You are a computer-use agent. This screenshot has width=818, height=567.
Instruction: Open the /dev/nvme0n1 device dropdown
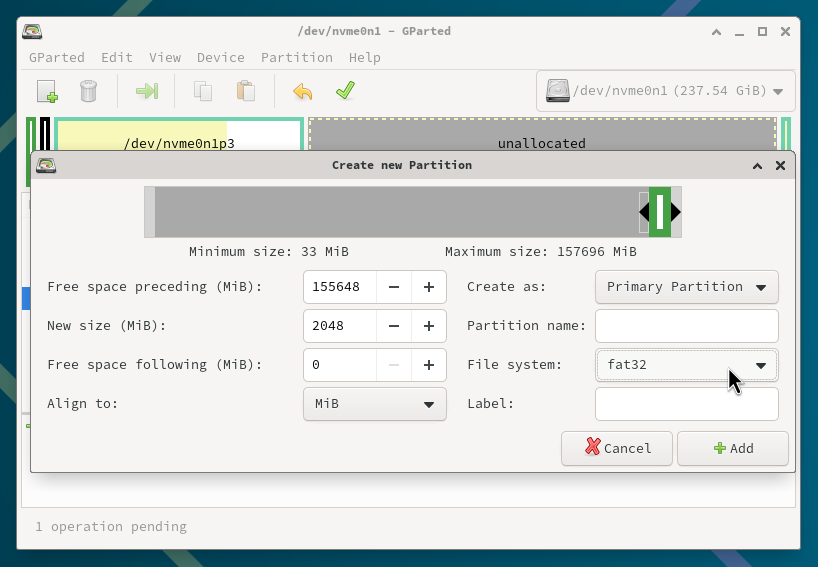coord(666,91)
